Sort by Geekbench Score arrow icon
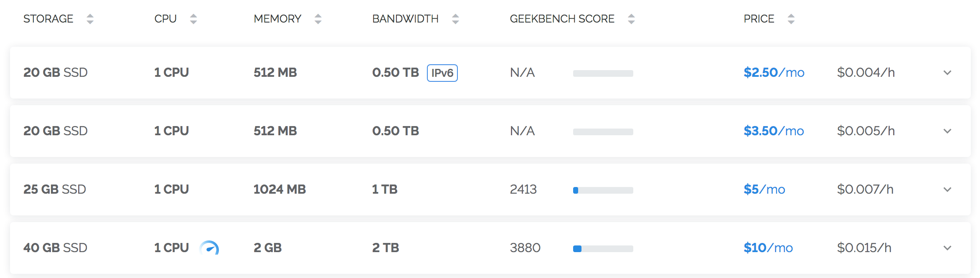This screenshot has height=278, width=980. click(x=631, y=19)
